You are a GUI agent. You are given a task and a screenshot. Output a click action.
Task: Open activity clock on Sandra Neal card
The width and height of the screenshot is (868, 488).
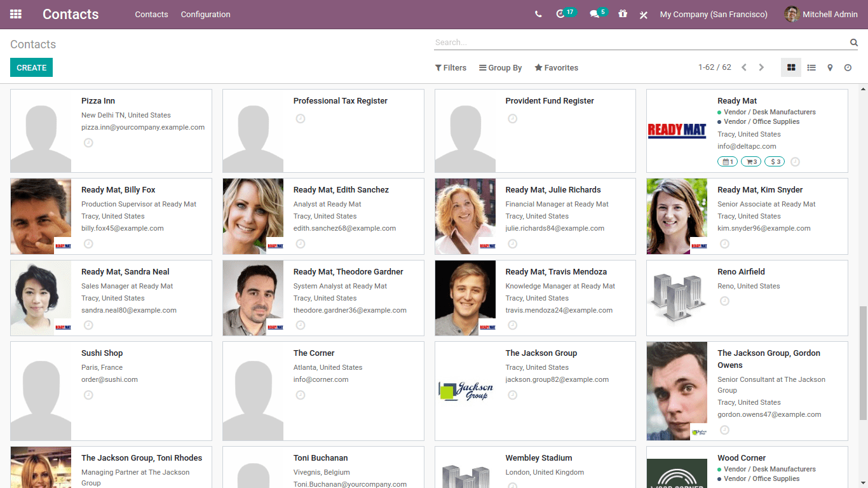pos(88,325)
